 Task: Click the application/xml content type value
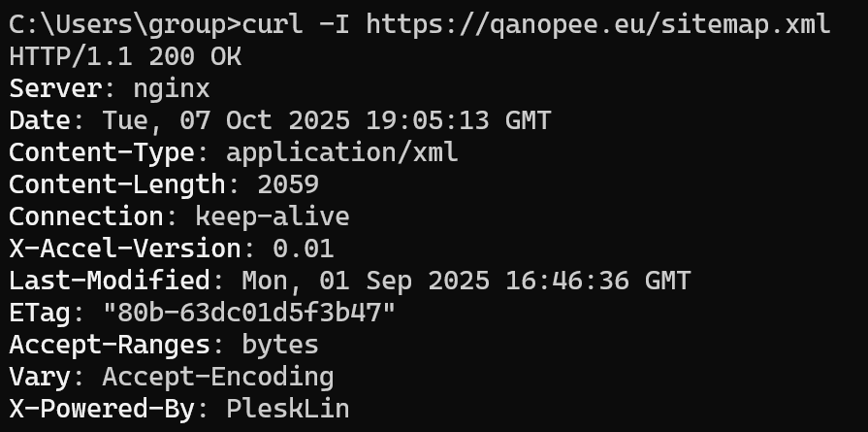341,152
